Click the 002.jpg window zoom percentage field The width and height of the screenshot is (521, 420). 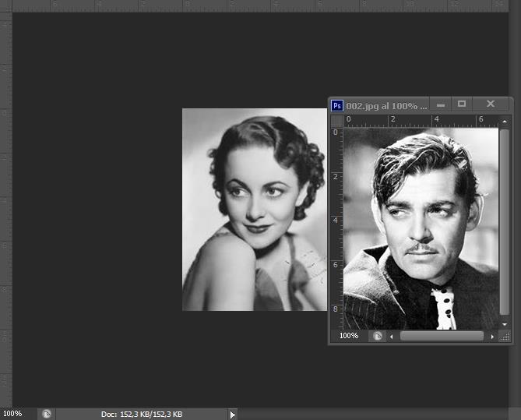349,336
